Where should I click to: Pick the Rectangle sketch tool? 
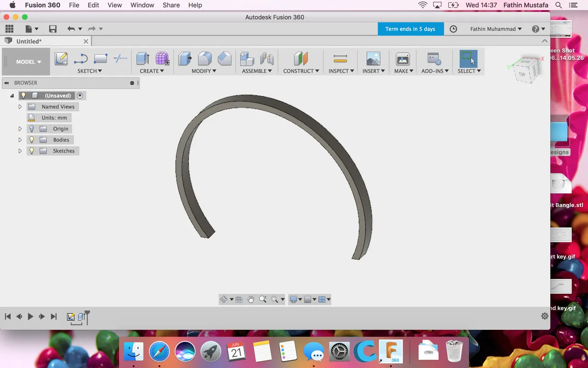pyautogui.click(x=100, y=59)
